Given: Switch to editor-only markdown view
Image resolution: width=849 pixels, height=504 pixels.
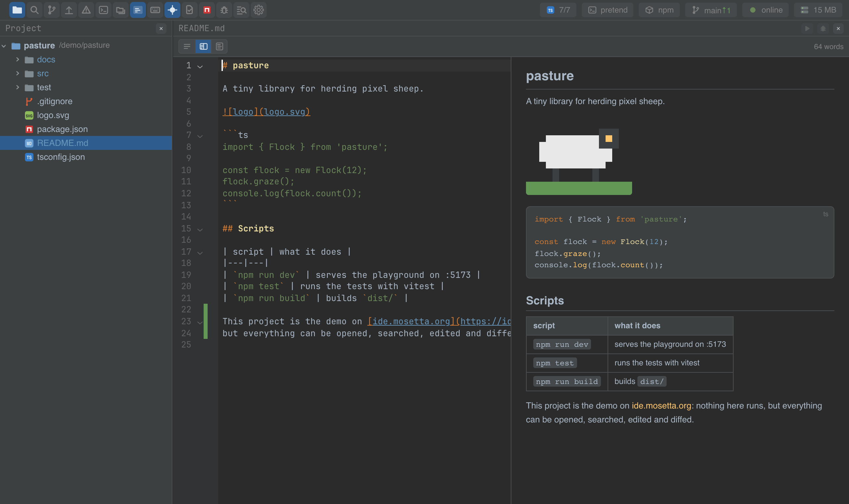Looking at the screenshot, I should [x=187, y=46].
